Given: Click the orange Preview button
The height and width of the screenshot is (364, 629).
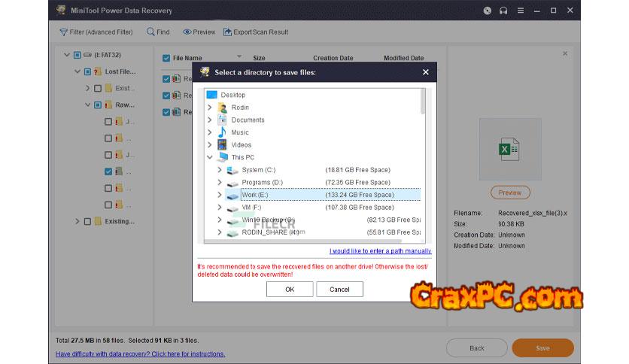Looking at the screenshot, I should (x=510, y=193).
